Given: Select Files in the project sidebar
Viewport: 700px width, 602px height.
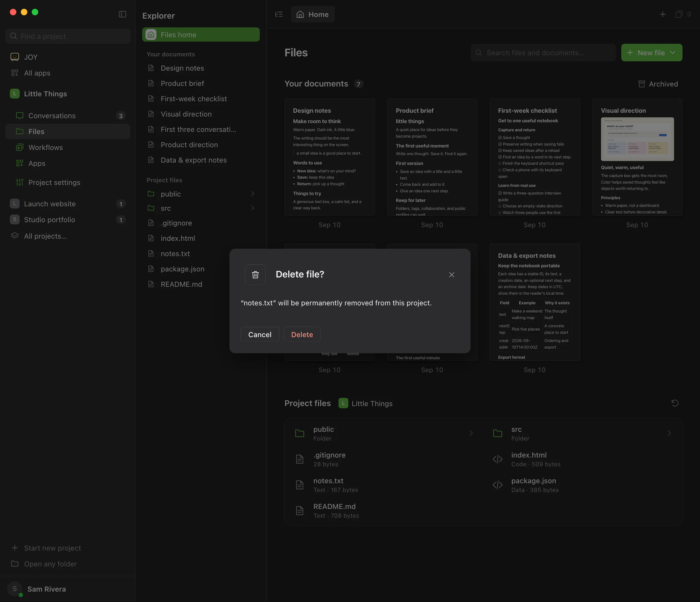Looking at the screenshot, I should click(x=68, y=132).
